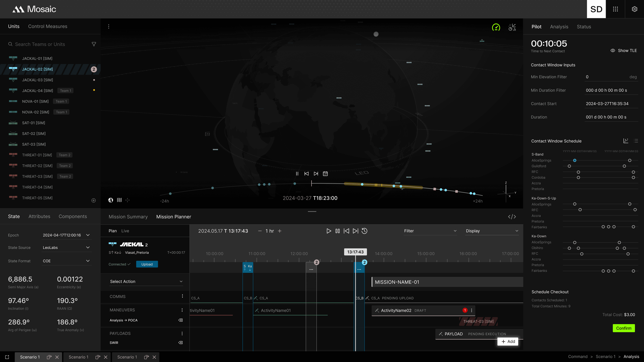This screenshot has height=362, width=644.
Task: Open the app grid launcher icon
Action: (615, 9)
